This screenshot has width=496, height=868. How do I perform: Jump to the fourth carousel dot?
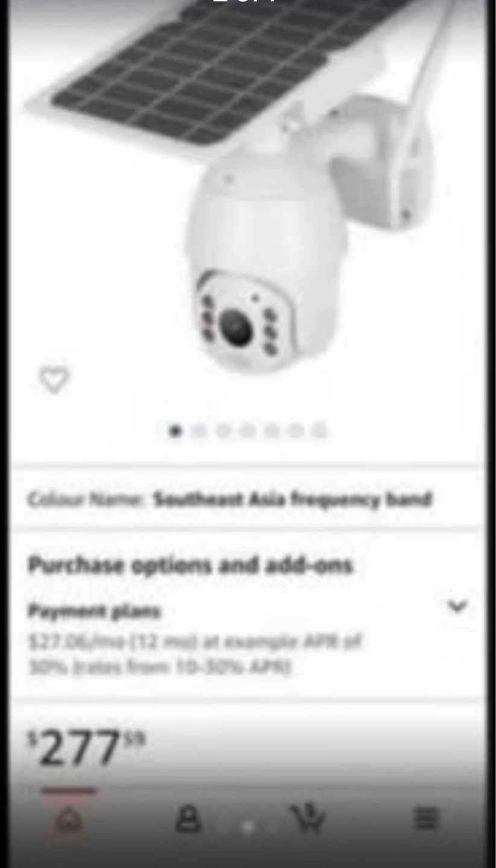[x=247, y=431]
